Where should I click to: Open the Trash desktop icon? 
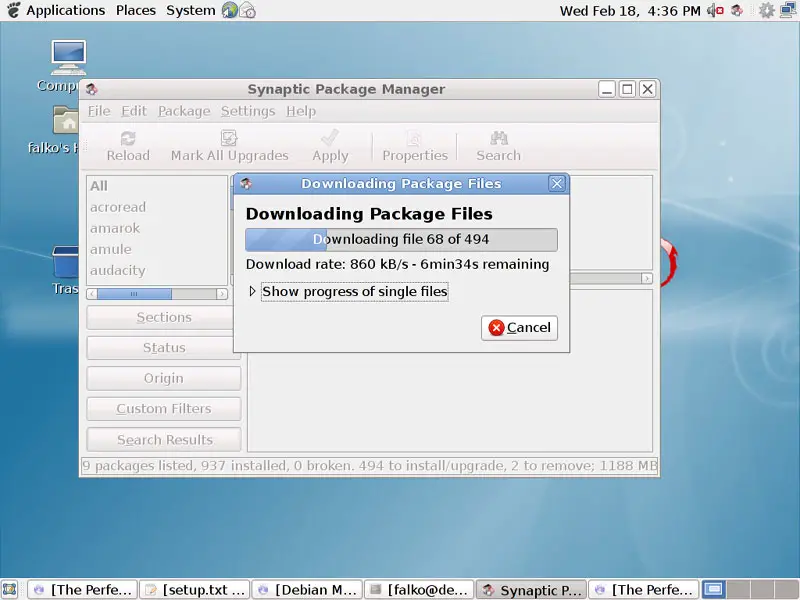[65, 262]
